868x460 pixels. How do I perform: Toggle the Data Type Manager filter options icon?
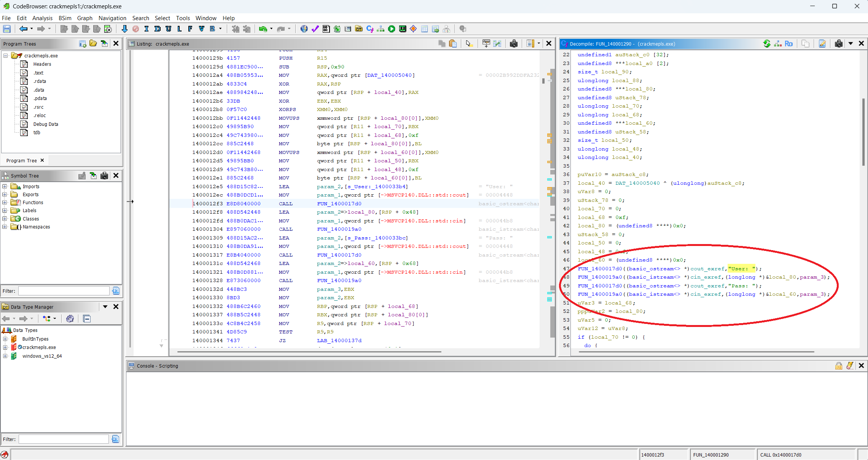116,439
